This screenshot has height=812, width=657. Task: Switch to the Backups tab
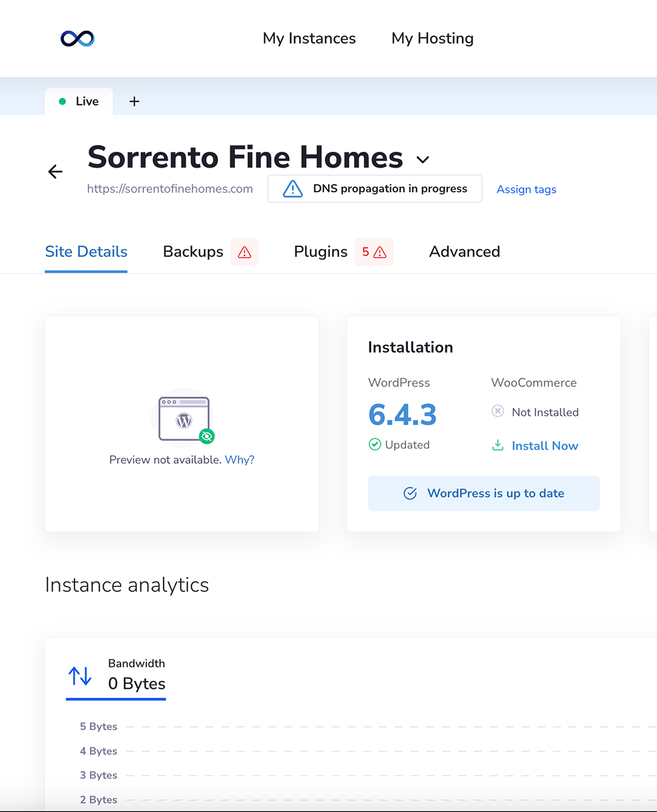(x=193, y=252)
